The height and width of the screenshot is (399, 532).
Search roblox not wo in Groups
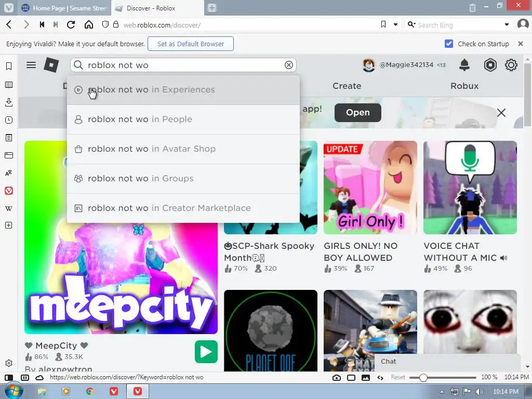[183, 179]
